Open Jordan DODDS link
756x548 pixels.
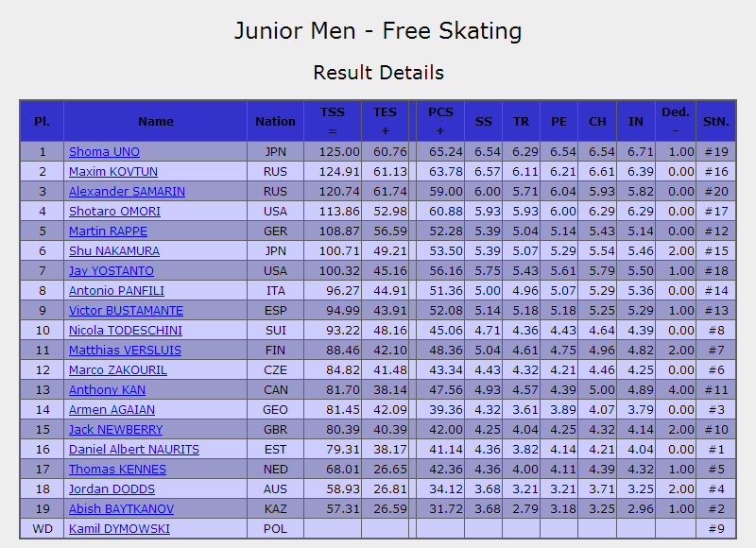[x=112, y=489]
